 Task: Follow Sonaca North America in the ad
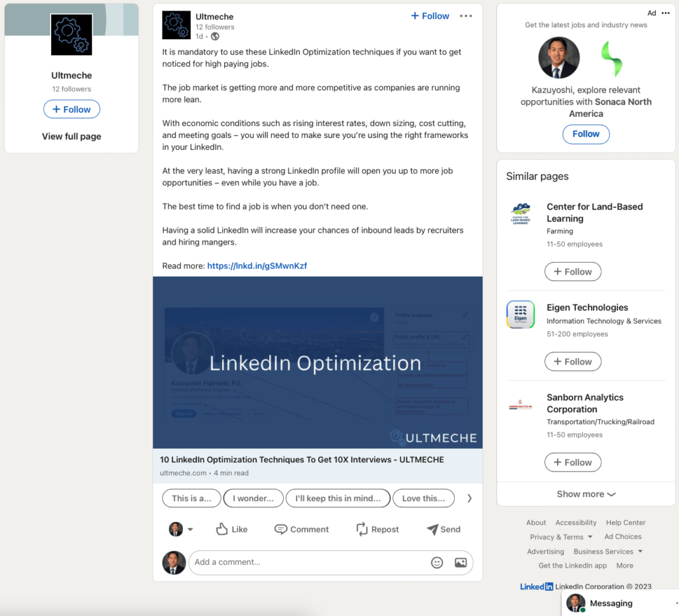(586, 134)
